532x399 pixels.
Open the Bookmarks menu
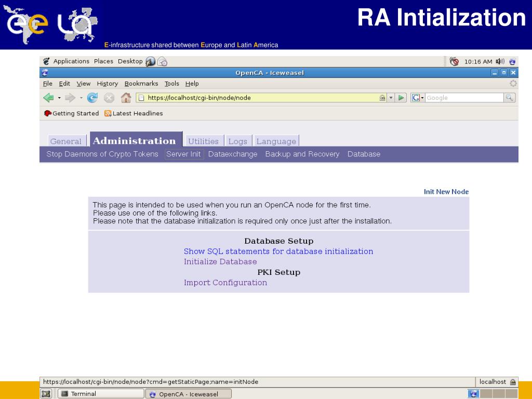pyautogui.click(x=141, y=84)
